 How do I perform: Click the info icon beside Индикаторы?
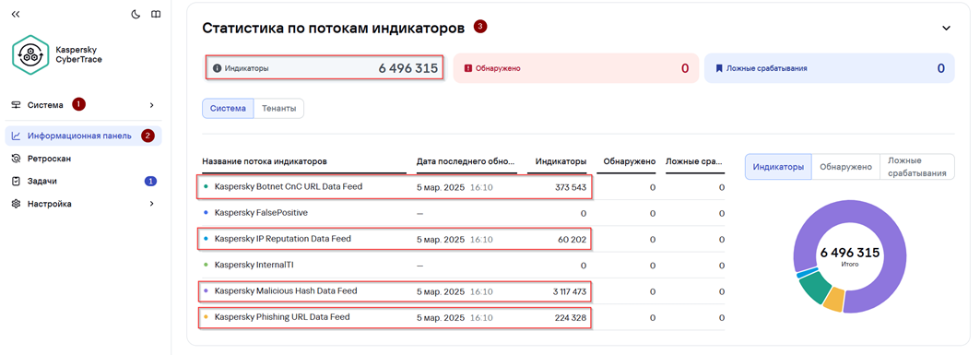tap(217, 68)
